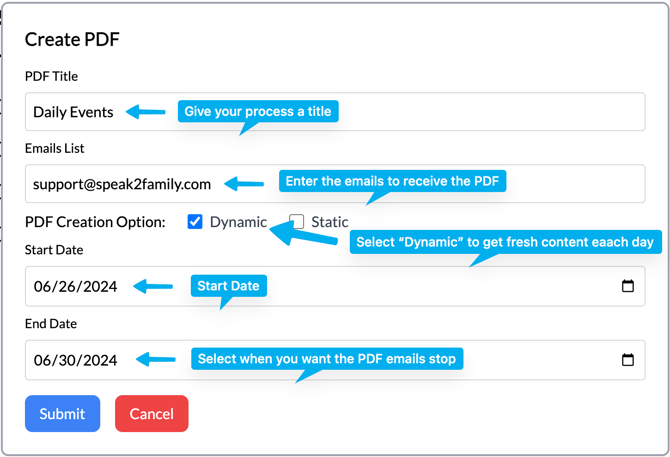Uncheck the Dynamic checkbox
The image size is (670, 457).
[x=195, y=222]
